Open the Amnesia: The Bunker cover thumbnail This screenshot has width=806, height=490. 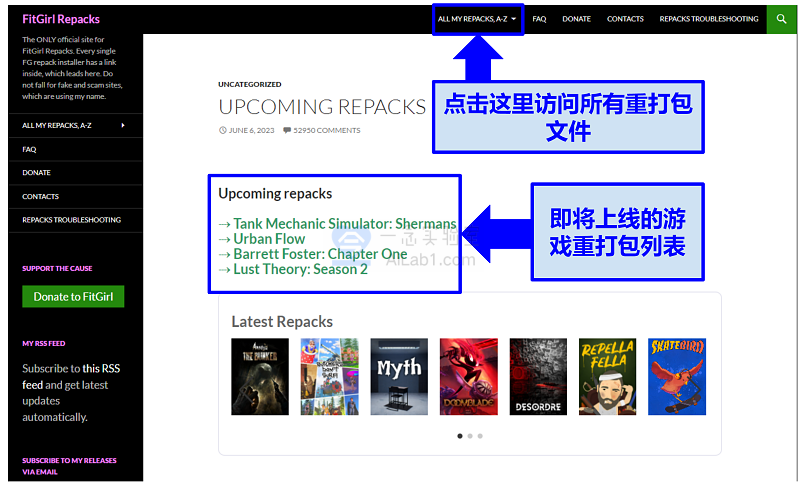click(x=260, y=376)
